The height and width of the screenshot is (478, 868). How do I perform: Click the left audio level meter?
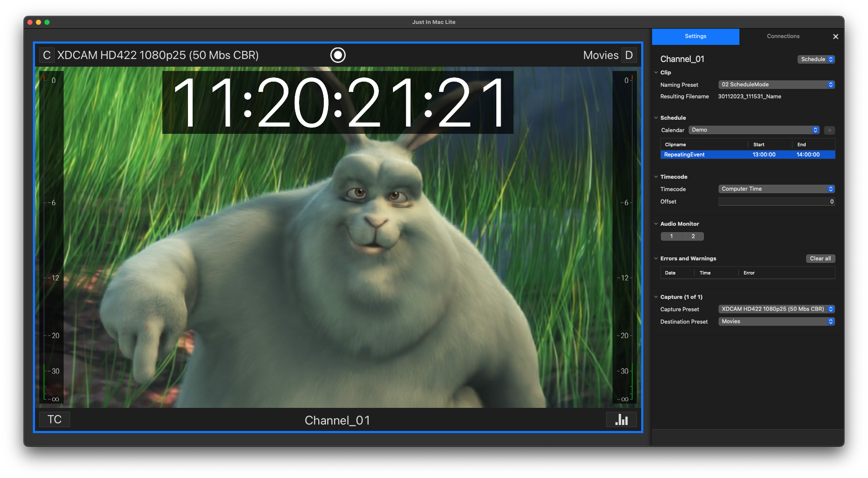tap(52, 237)
